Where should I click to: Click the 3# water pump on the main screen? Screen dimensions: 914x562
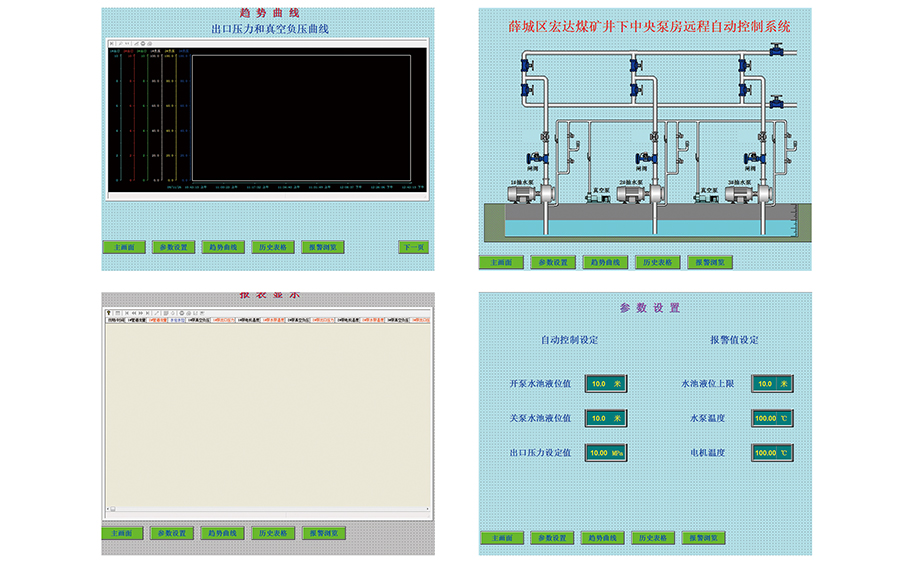(750, 194)
